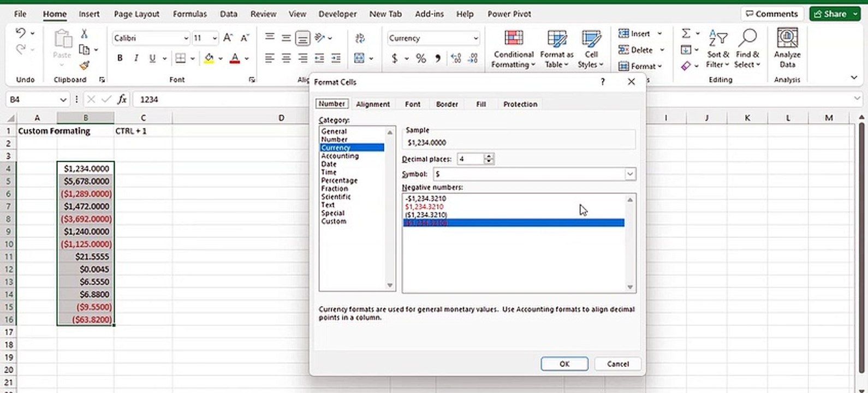868x393 pixels.
Task: Select Accounting category in list
Action: coord(340,156)
